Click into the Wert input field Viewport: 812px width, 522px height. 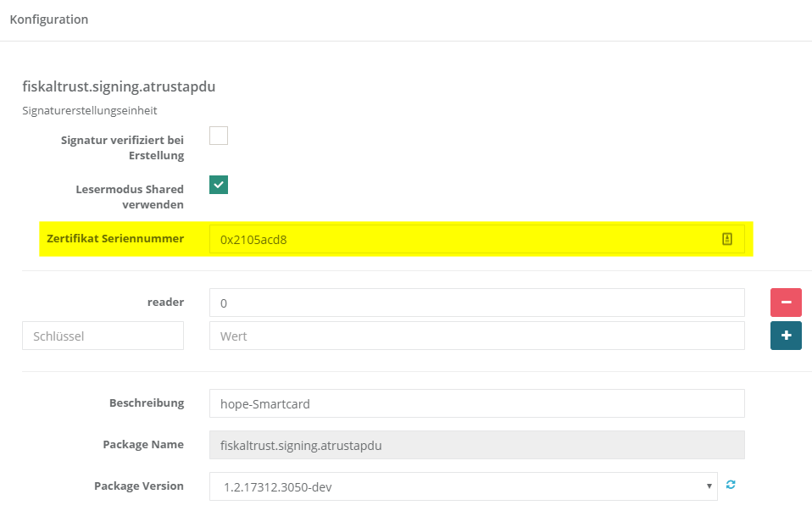point(477,336)
